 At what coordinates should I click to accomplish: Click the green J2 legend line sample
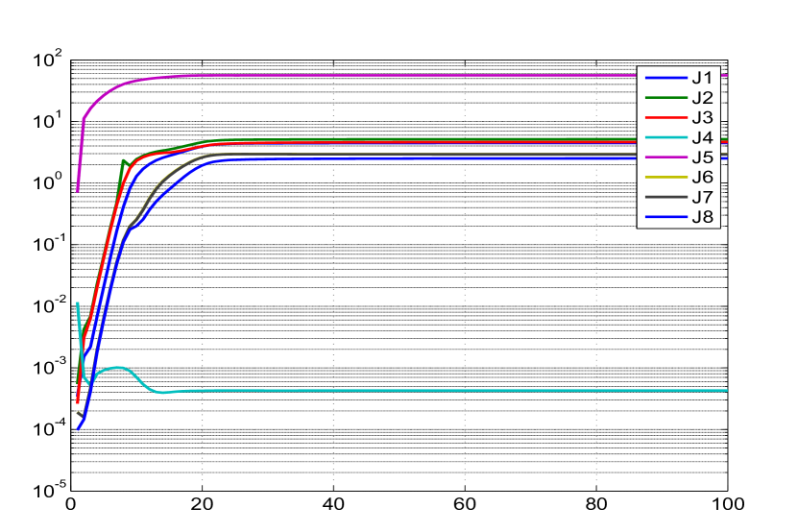point(666,97)
